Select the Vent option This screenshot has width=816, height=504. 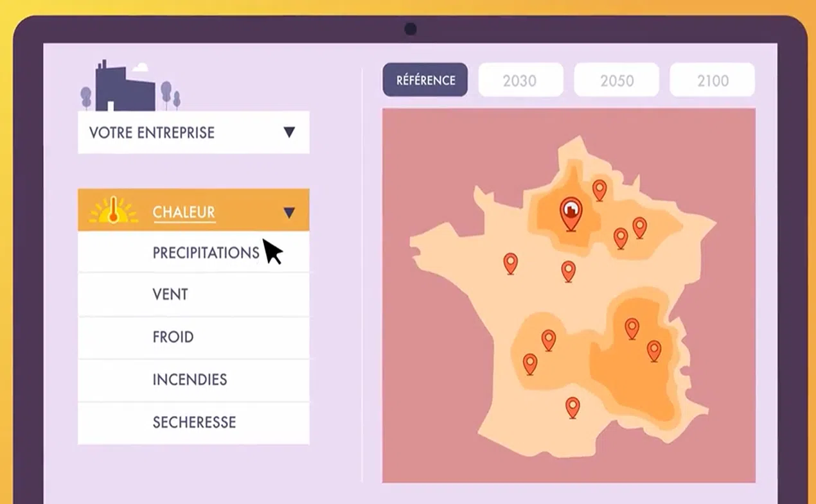pos(170,295)
